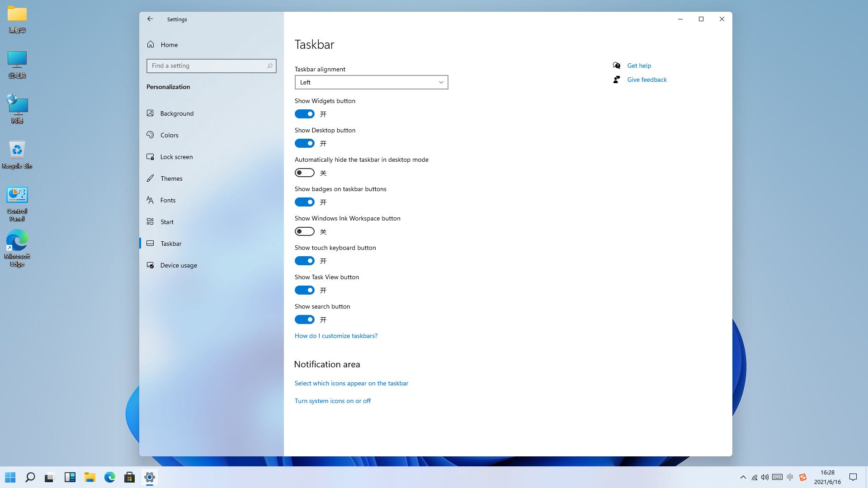The image size is (868, 488).
Task: Open the Widgets icon on taskbar
Action: (x=70, y=477)
